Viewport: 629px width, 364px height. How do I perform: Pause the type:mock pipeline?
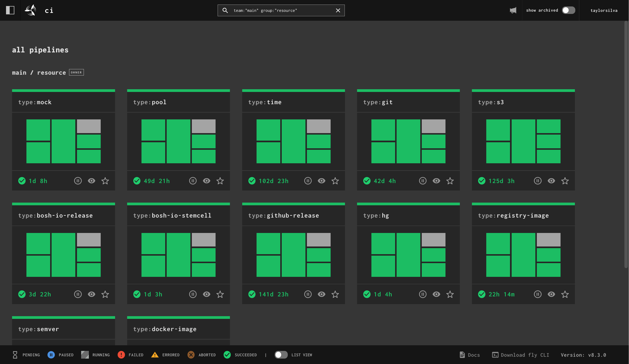coord(78,181)
